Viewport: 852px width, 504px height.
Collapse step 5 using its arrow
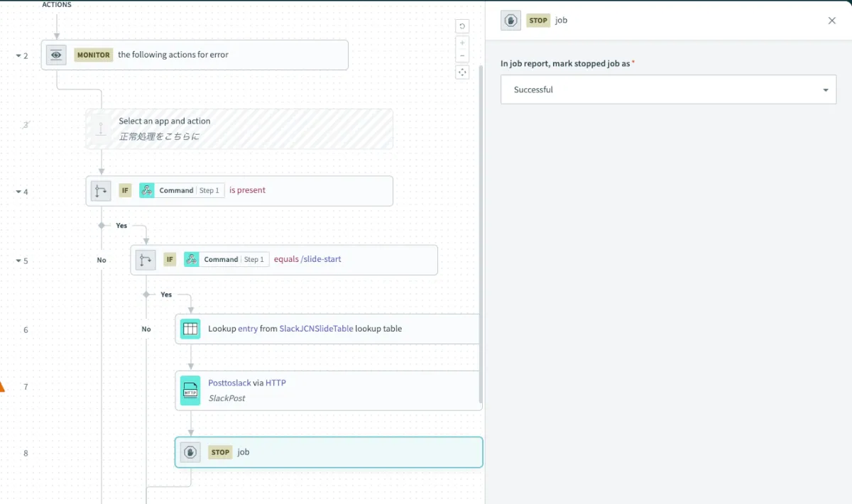(18, 261)
